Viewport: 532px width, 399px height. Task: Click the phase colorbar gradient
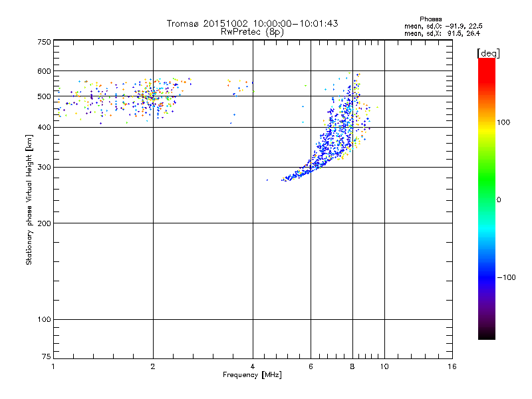[x=487, y=198]
